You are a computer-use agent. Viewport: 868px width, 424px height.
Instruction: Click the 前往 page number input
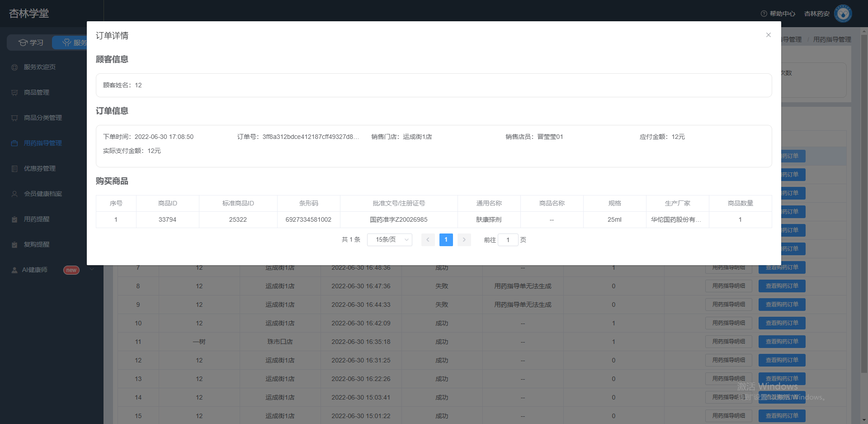pyautogui.click(x=508, y=240)
